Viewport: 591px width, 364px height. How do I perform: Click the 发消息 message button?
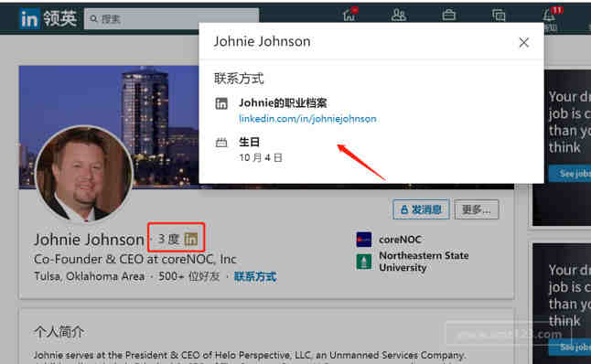click(421, 209)
